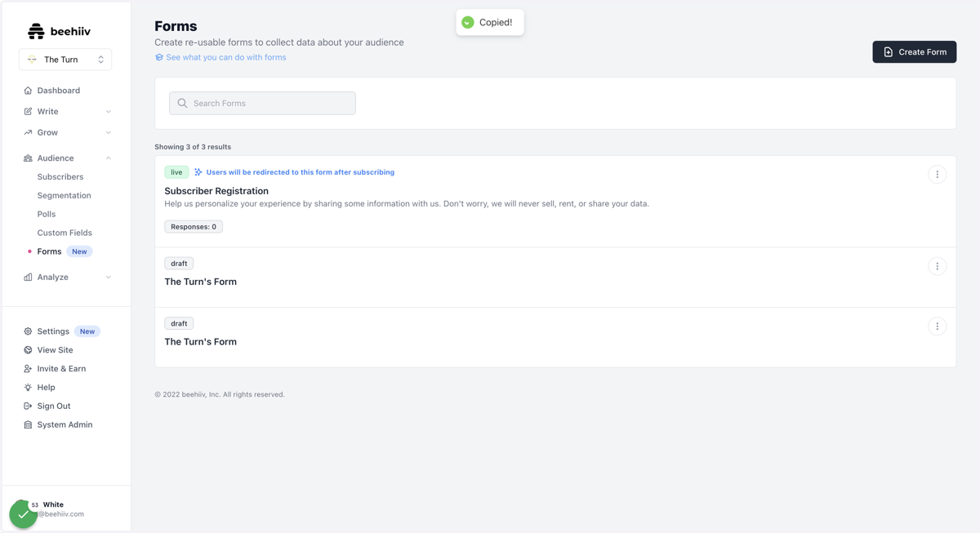Screen dimensions: 980x533
Task: Open Invite & Earn
Action: [x=61, y=369]
